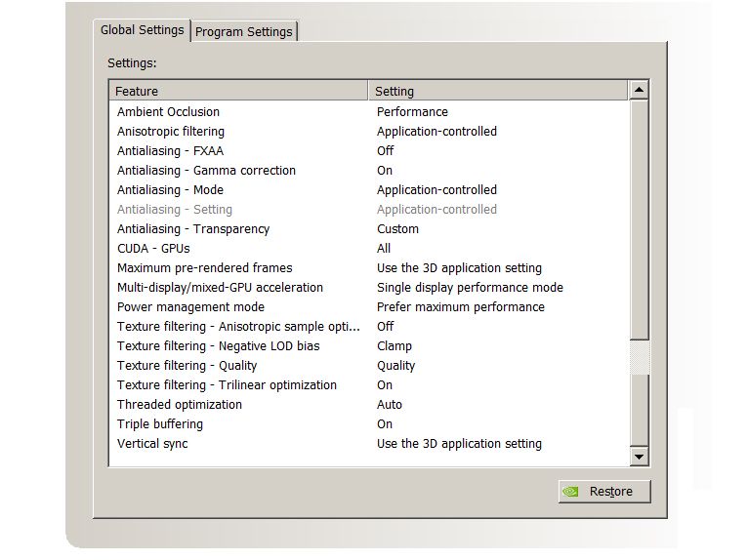This screenshot has width=747, height=560.
Task: Open the All value for CUDA GPUs
Action: coord(384,249)
